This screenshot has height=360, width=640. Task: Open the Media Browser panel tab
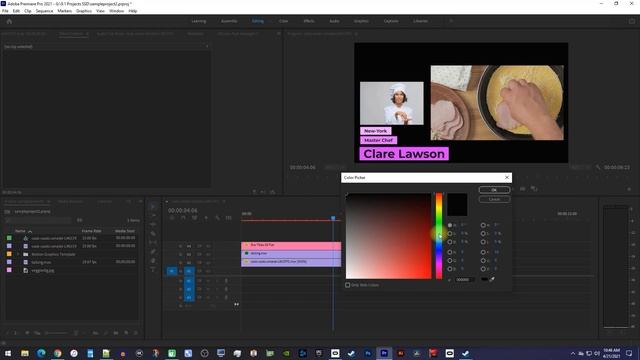point(71,201)
